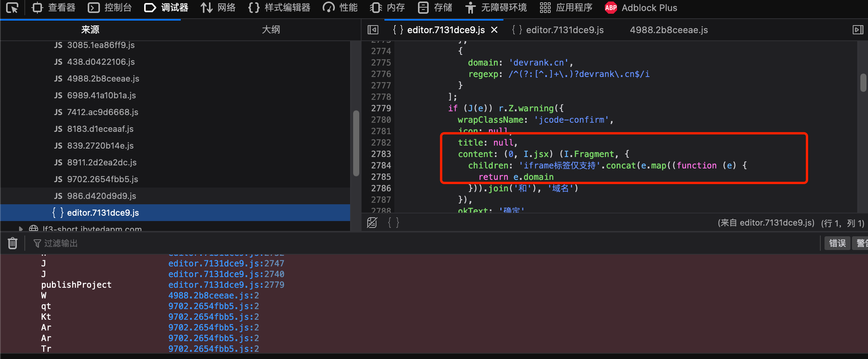Toggle blackbox source icon in editor footer
868x359 pixels.
(372, 223)
